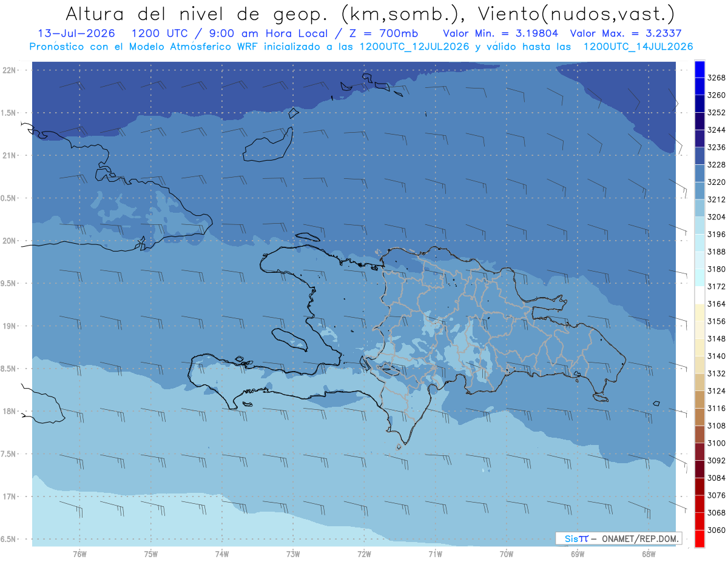The image size is (728, 562).
Task: Click the legend value 3228
Action: click(716, 165)
